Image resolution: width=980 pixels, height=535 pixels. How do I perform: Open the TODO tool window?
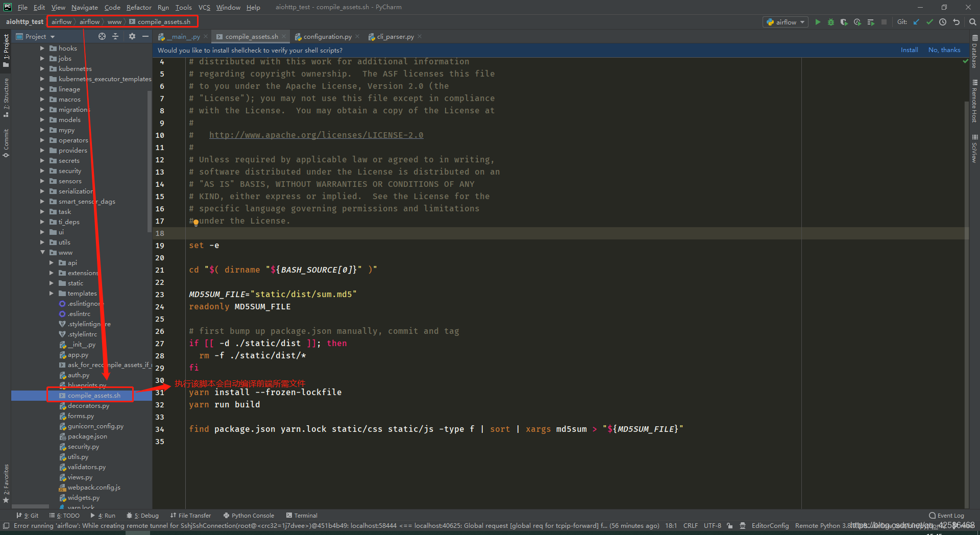click(x=64, y=516)
